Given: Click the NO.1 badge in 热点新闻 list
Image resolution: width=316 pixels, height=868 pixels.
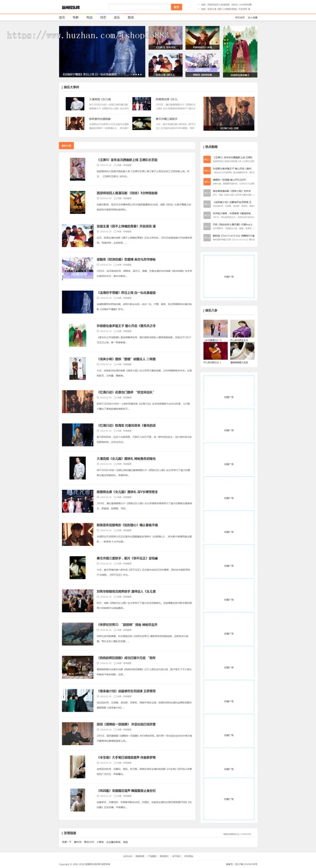Looking at the screenshot, I should pyautogui.click(x=207, y=160).
